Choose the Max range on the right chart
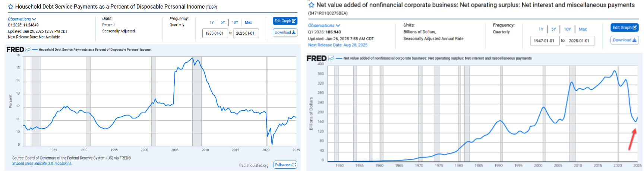 (583, 29)
